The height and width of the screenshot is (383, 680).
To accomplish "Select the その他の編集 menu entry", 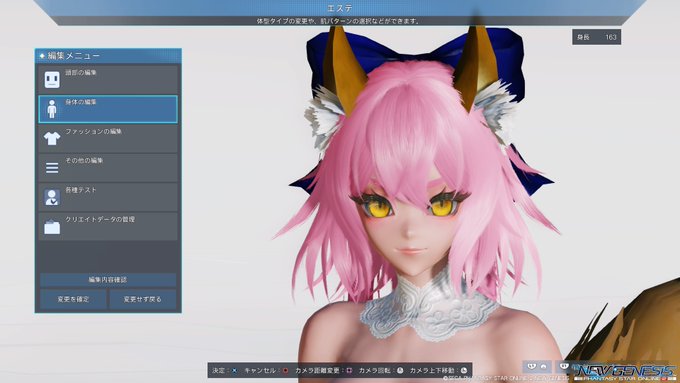I will 108,168.
